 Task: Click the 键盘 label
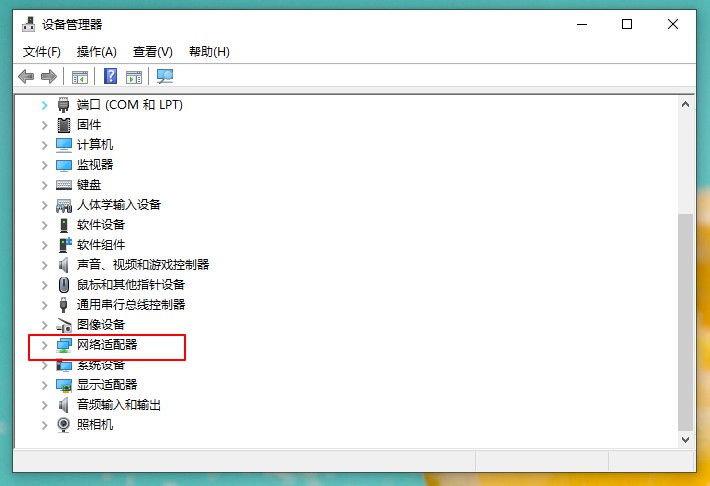[89, 185]
